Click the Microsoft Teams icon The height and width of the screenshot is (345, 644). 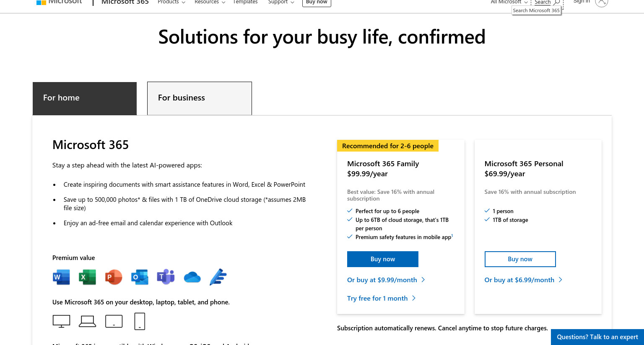click(x=166, y=277)
